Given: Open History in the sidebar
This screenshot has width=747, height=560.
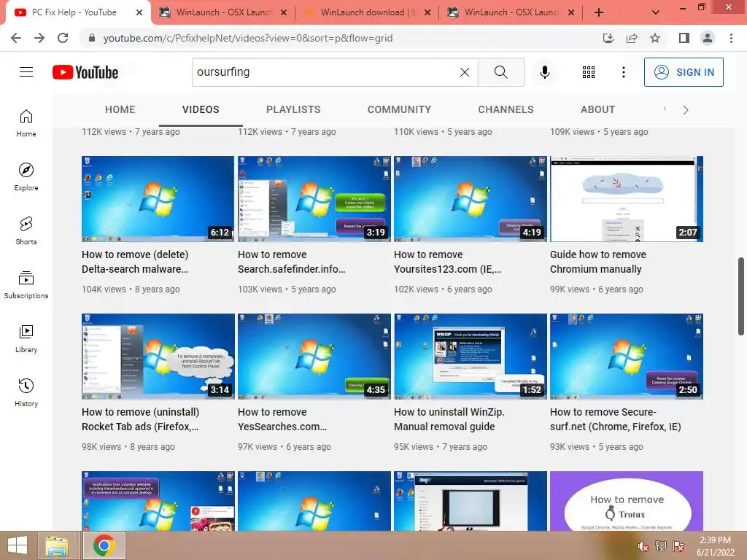Looking at the screenshot, I should tap(26, 392).
